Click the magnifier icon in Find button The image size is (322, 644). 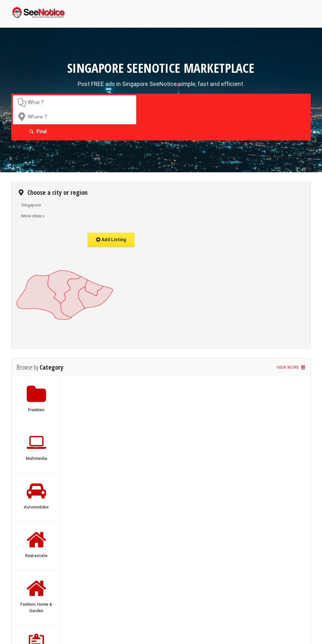pyautogui.click(x=32, y=131)
